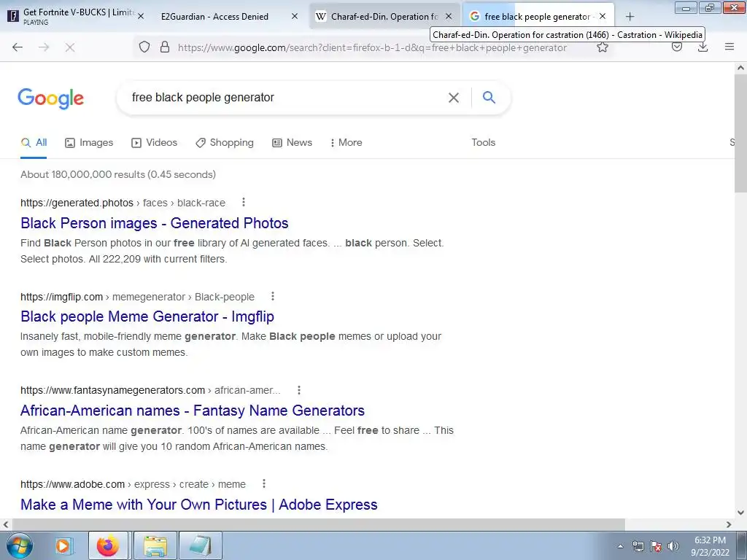Click the horizontal scroll left arrow
This screenshot has height=560, width=747.
coord(6,524)
